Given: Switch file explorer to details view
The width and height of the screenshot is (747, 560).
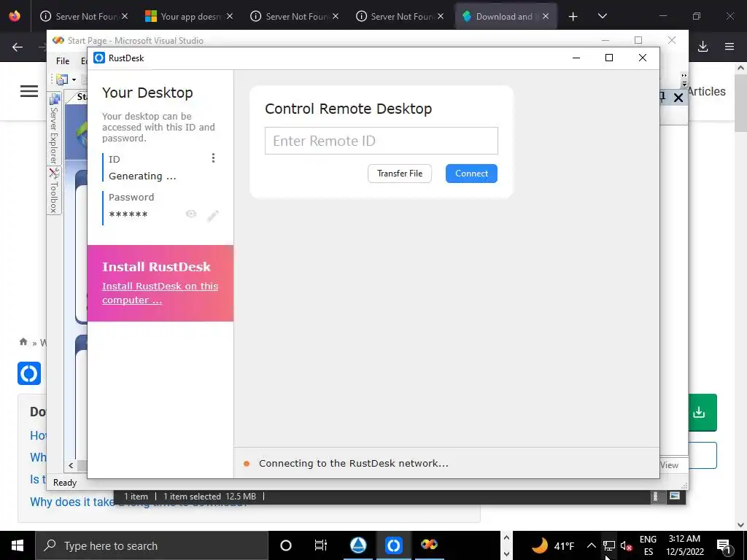Looking at the screenshot, I should 656,496.
